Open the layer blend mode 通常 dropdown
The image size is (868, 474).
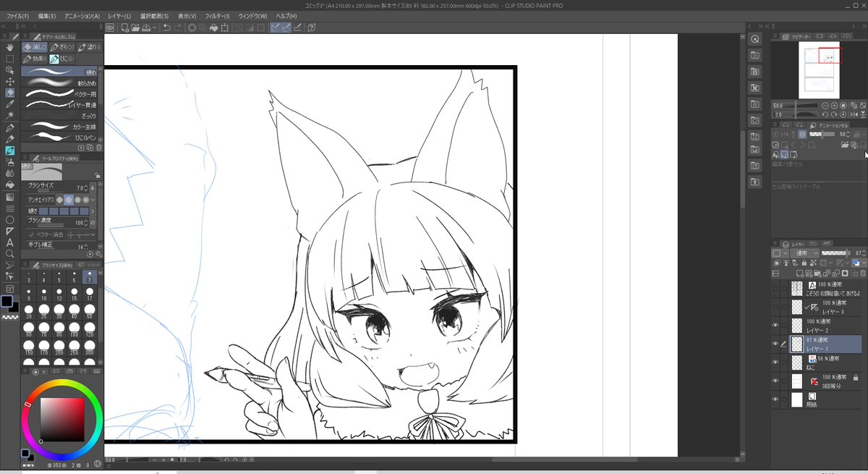click(804, 253)
